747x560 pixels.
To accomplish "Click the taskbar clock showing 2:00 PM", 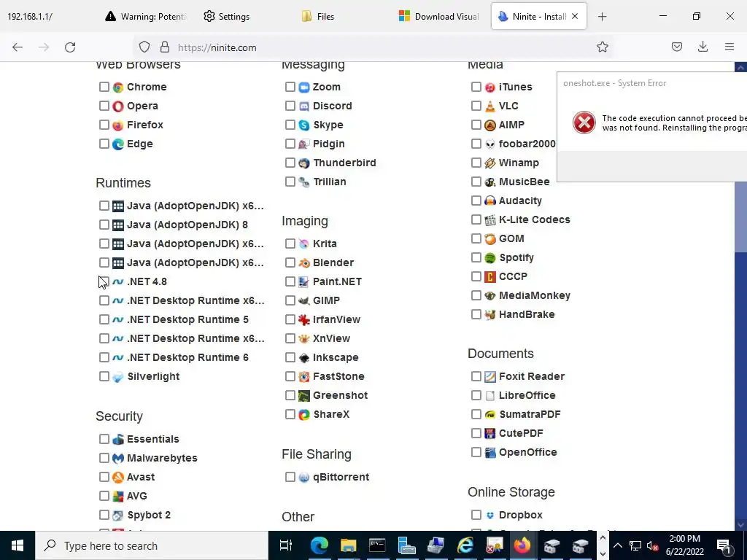I will [x=684, y=545].
